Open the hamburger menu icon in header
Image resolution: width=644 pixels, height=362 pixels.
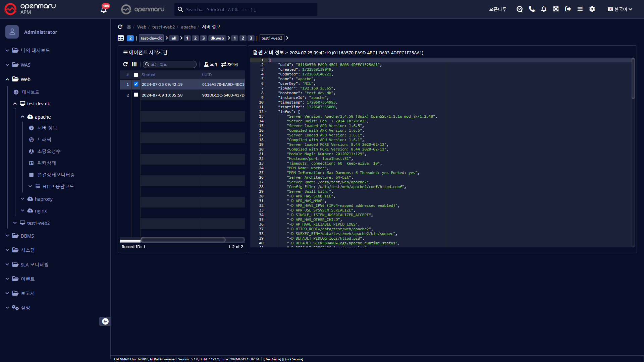point(580,9)
